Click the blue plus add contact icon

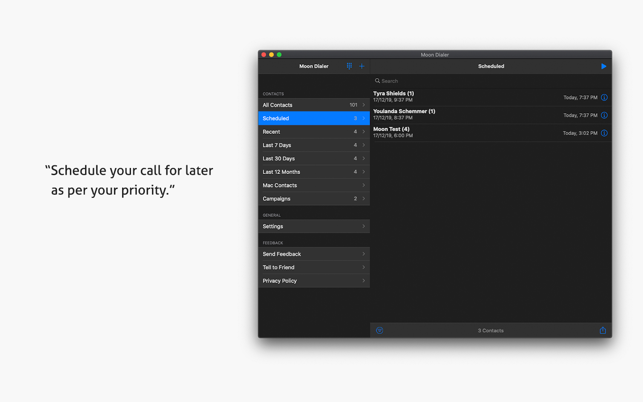click(x=361, y=66)
